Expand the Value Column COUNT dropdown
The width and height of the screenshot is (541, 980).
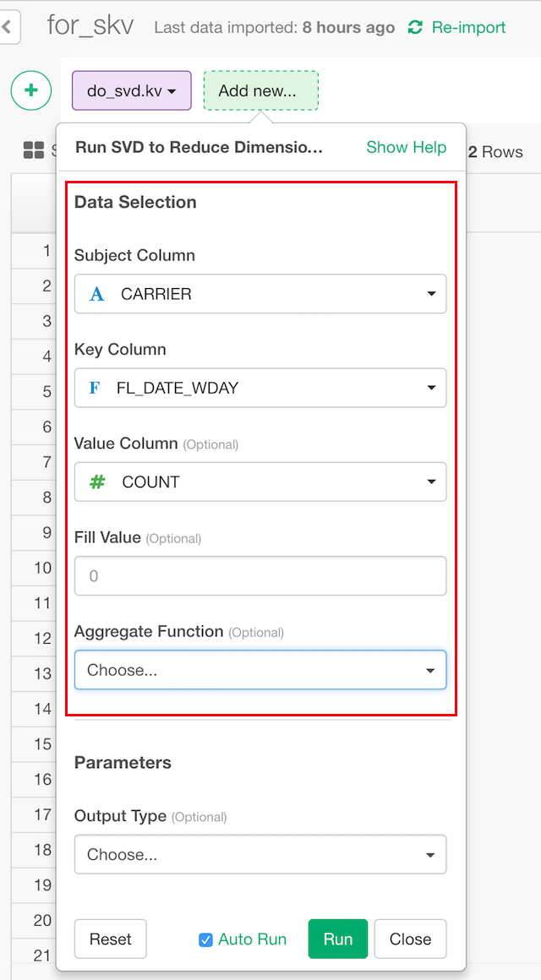[260, 482]
